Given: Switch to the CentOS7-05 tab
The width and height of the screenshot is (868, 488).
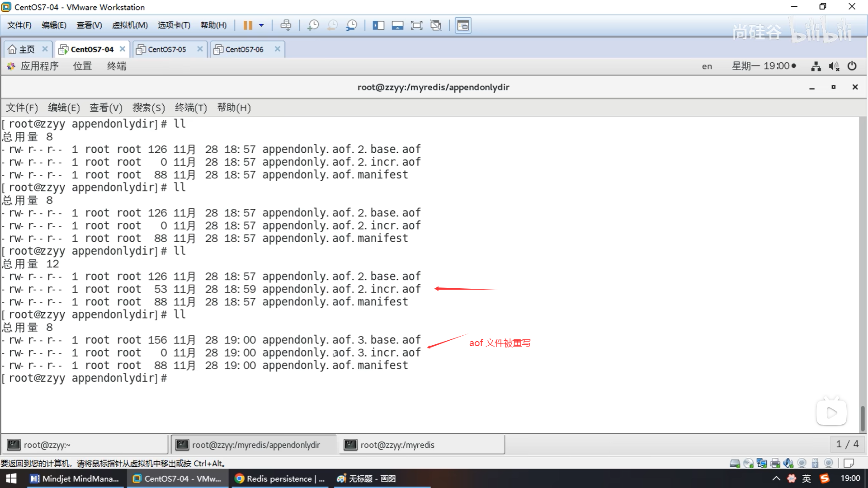Looking at the screenshot, I should pos(167,49).
